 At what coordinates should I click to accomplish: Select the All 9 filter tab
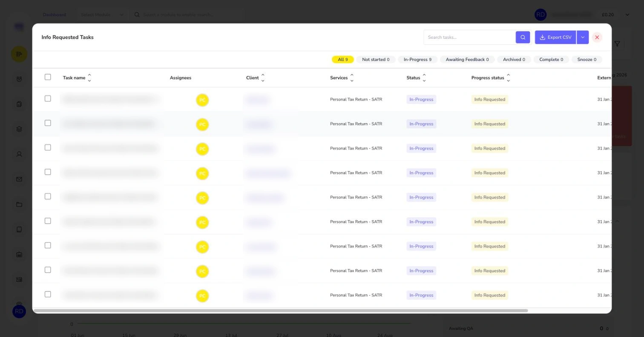(x=343, y=60)
